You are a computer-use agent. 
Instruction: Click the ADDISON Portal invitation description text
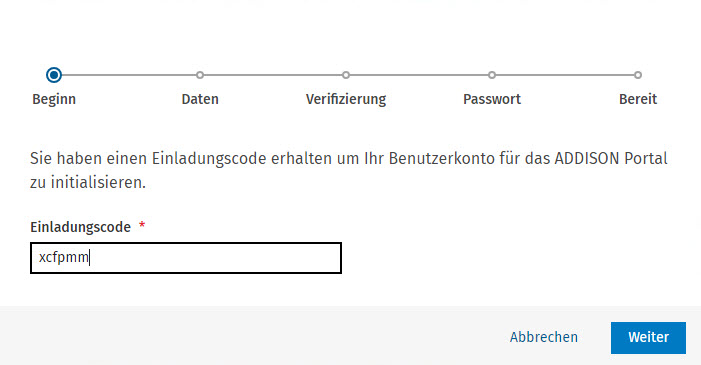click(x=349, y=170)
